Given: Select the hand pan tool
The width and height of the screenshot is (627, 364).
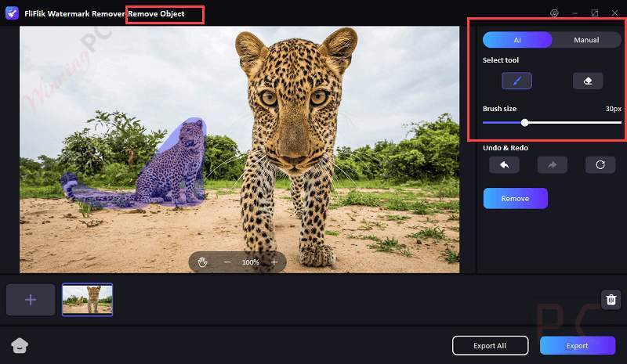Looking at the screenshot, I should click(202, 262).
